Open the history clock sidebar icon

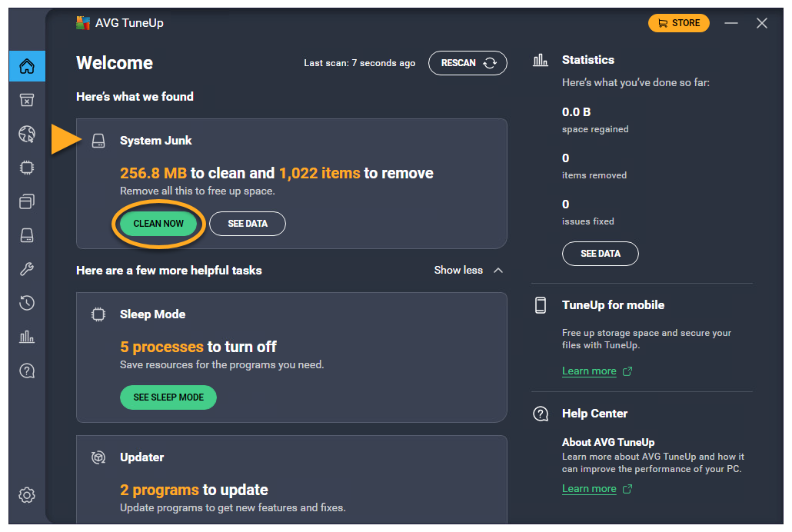click(x=27, y=303)
